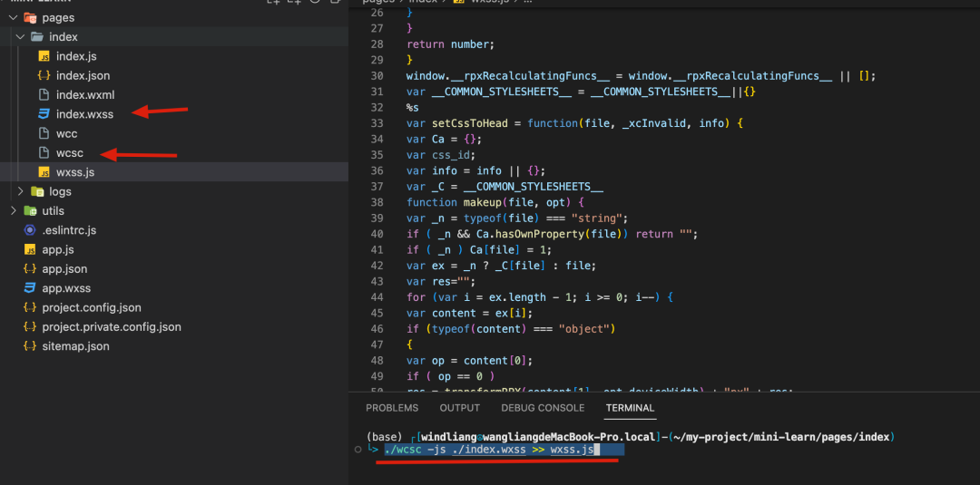Viewport: 980px width, 485px height.
Task: Open the .eslintrc.js file
Action: coord(69,230)
